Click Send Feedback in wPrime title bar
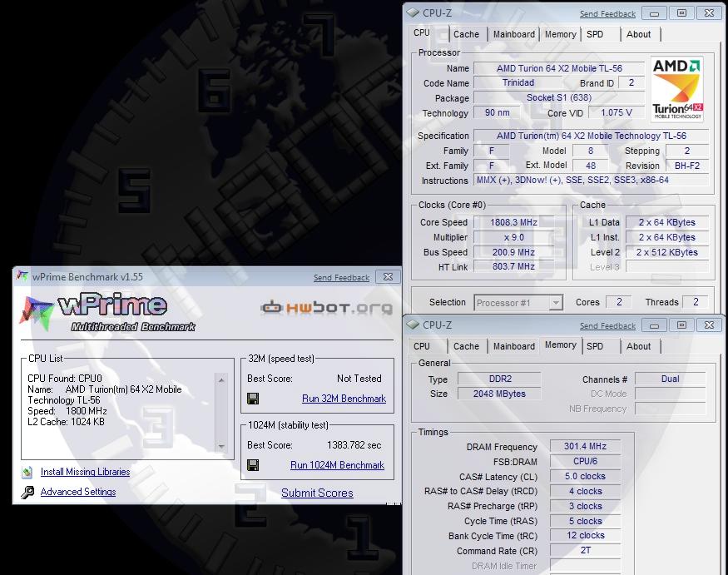This screenshot has width=728, height=575. (x=341, y=278)
